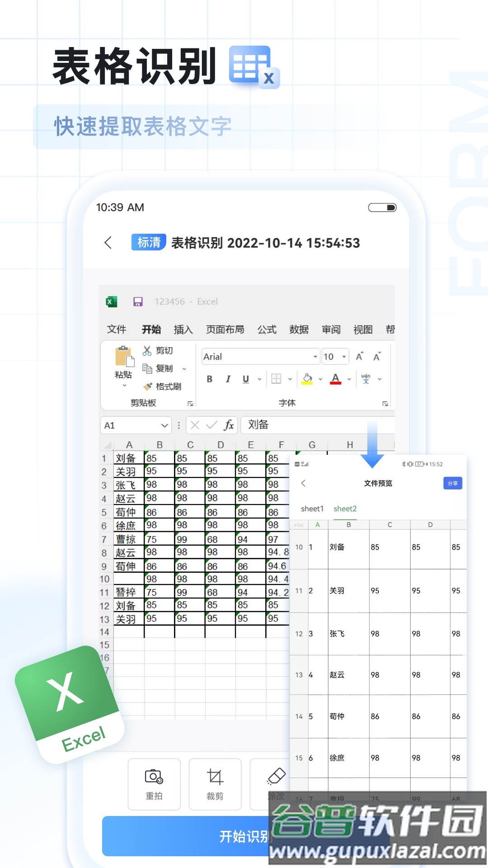
Task: Click the insert function fx icon
Action: pyautogui.click(x=229, y=425)
